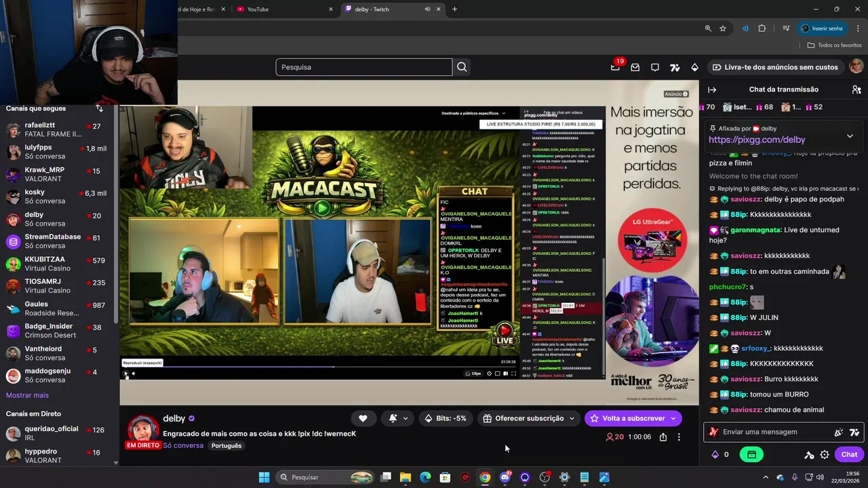The height and width of the screenshot is (488, 868).
Task: Toggle fullscreen in the video player
Action: coord(513,373)
